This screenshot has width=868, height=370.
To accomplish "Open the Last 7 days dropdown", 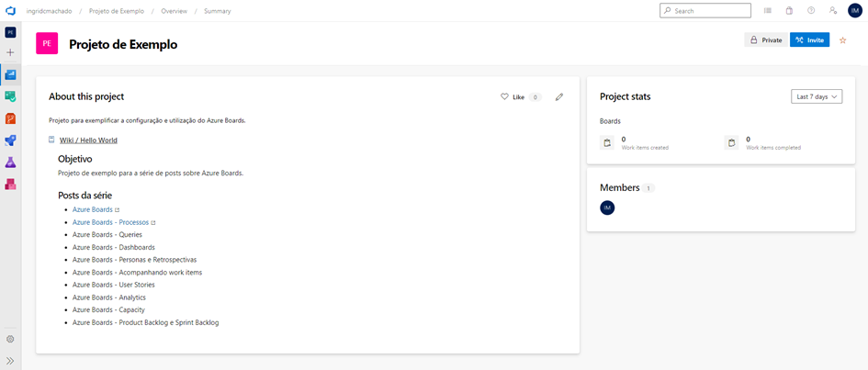I will [x=817, y=96].
